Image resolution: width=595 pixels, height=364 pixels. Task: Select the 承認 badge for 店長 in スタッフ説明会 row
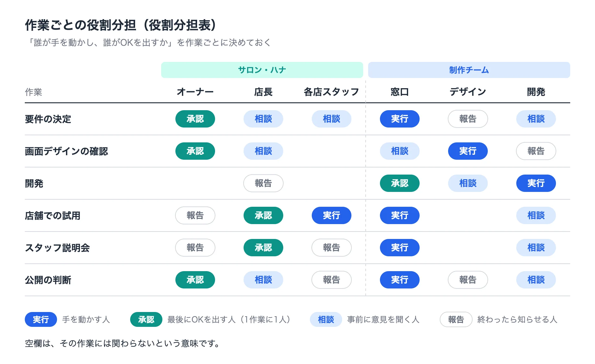263,248
